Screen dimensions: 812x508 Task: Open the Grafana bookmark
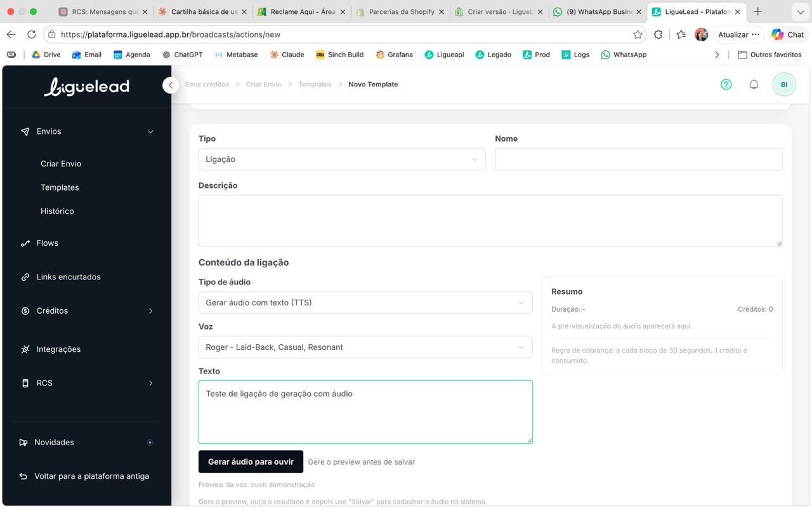(x=394, y=55)
